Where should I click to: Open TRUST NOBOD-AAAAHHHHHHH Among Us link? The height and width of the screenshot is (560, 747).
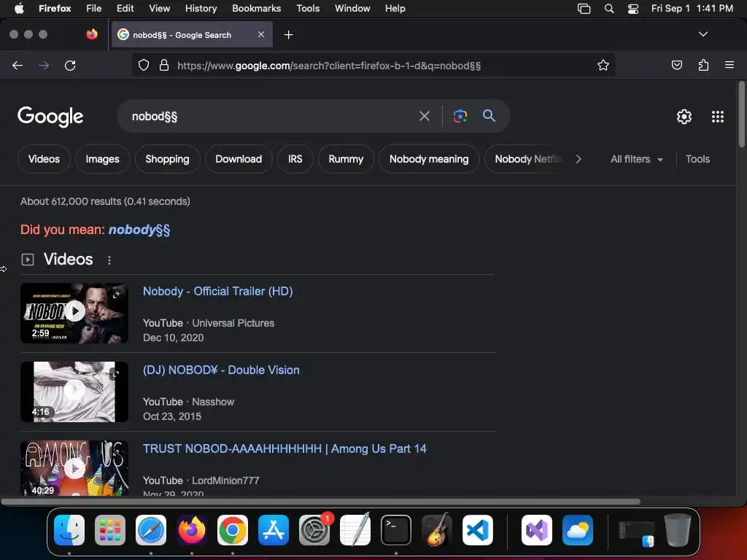tap(285, 448)
